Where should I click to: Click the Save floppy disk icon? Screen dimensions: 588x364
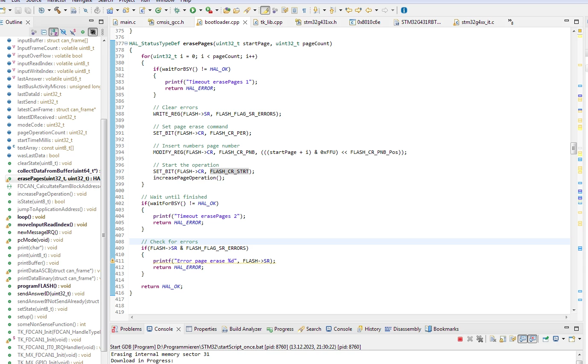tap(18, 10)
